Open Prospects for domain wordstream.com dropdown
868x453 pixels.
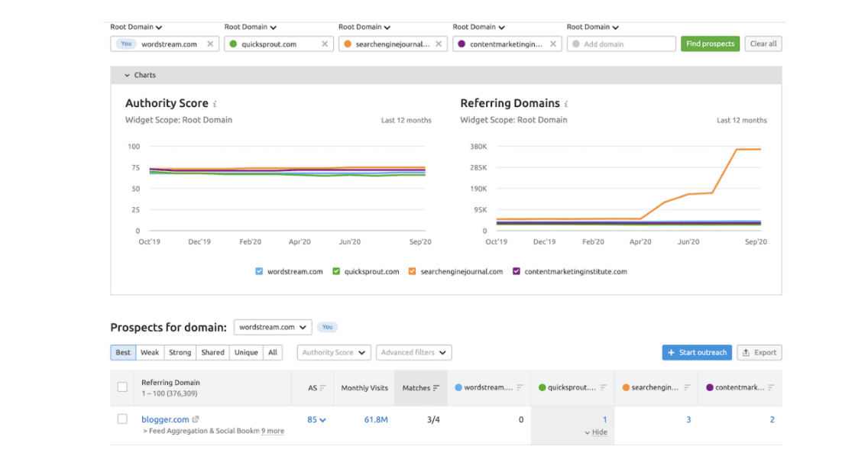[273, 327]
